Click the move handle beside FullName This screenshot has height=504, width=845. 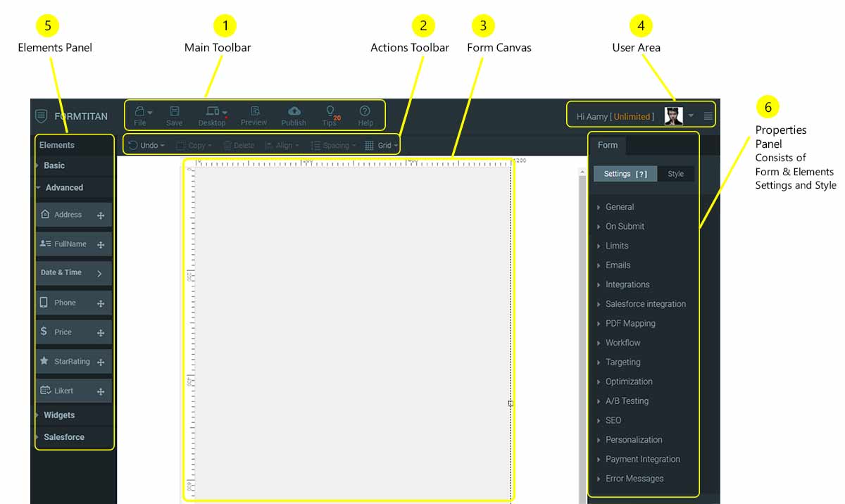click(x=101, y=245)
